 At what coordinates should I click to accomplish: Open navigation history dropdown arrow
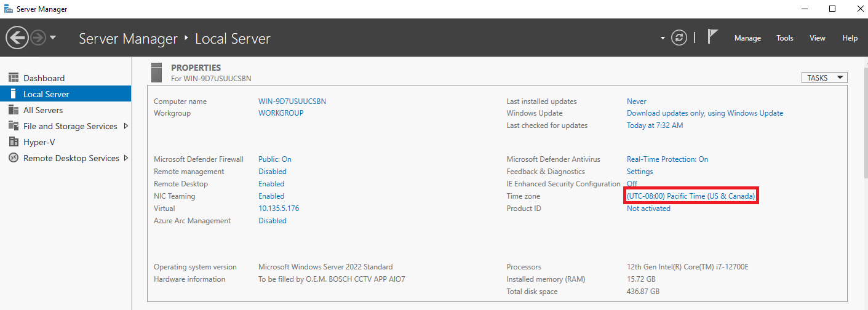point(53,38)
